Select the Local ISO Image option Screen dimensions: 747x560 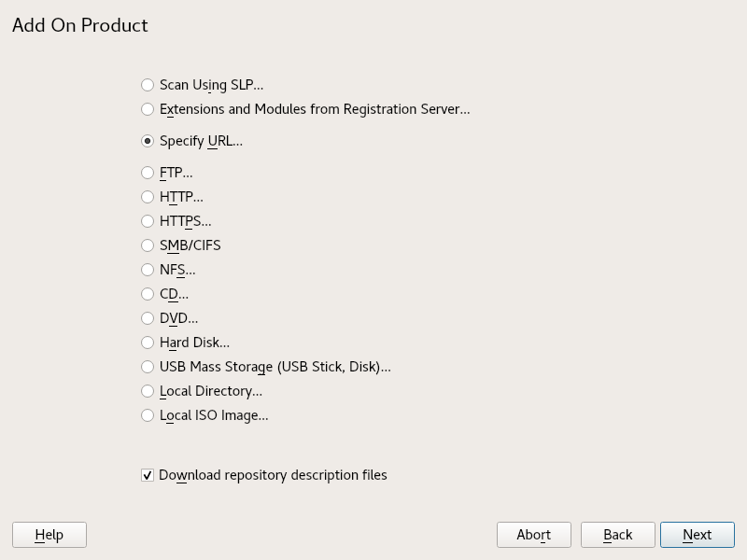point(148,415)
